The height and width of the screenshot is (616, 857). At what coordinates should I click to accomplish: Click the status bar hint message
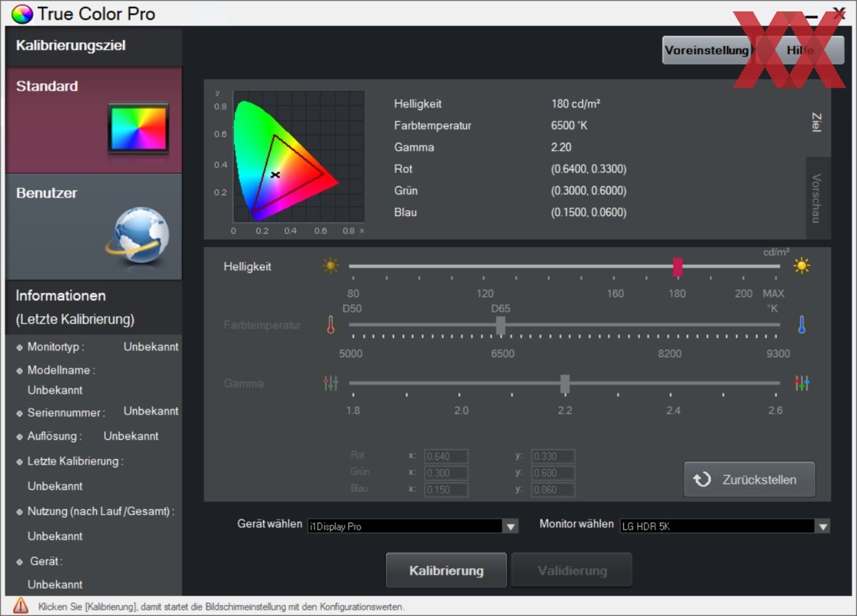(x=221, y=607)
